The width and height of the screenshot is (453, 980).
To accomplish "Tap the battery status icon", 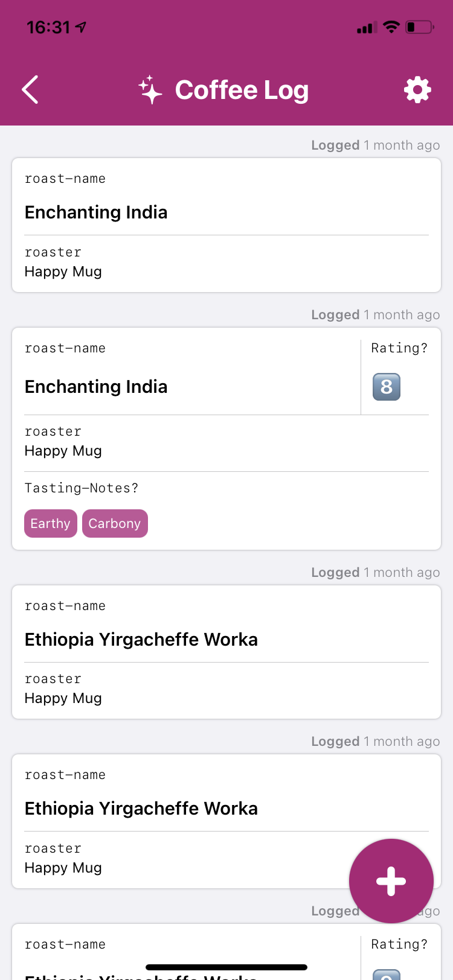I will pyautogui.click(x=420, y=27).
